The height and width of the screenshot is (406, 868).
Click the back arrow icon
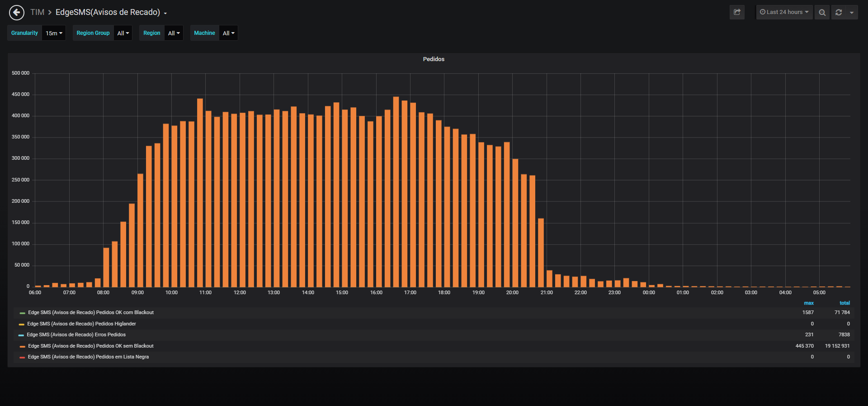click(x=17, y=12)
